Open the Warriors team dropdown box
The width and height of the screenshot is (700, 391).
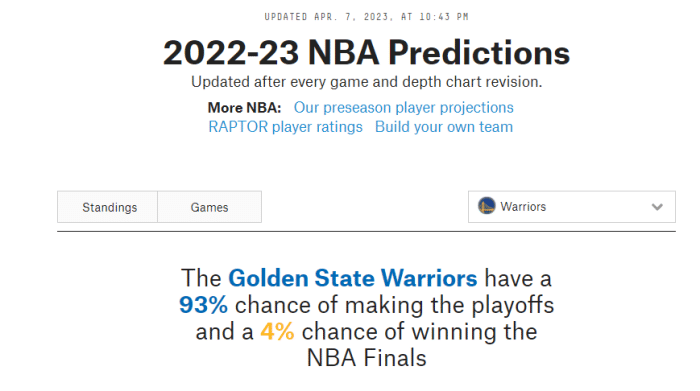pyautogui.click(x=571, y=207)
